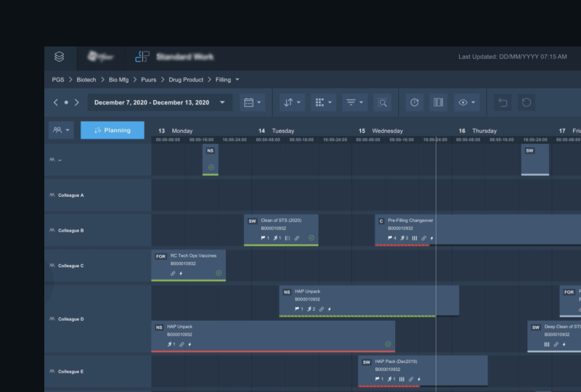The image size is (581, 392).
Task: Click the Planning button
Action: (113, 130)
